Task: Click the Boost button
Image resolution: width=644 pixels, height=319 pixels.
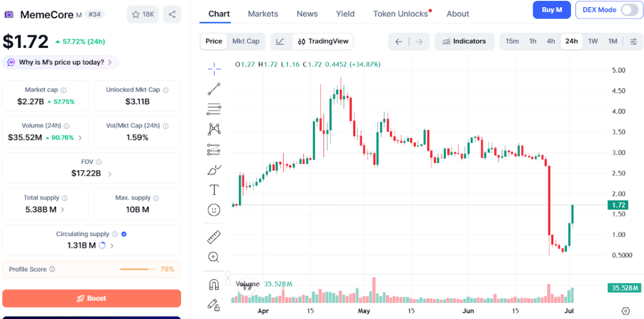Action: coord(92,298)
